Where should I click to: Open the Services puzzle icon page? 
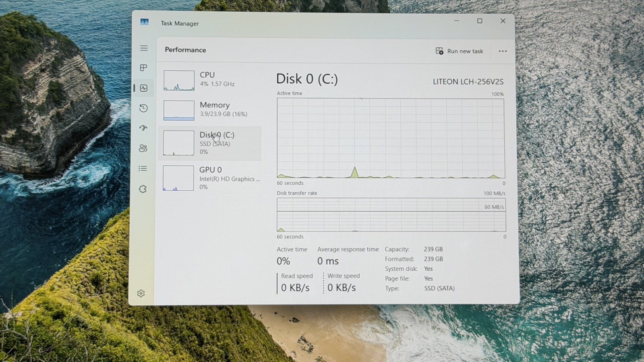pos(143,189)
